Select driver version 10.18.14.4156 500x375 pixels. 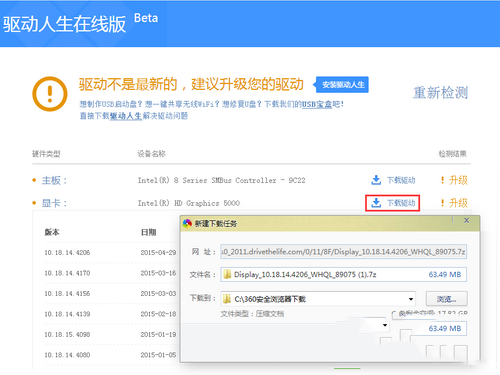[67, 294]
